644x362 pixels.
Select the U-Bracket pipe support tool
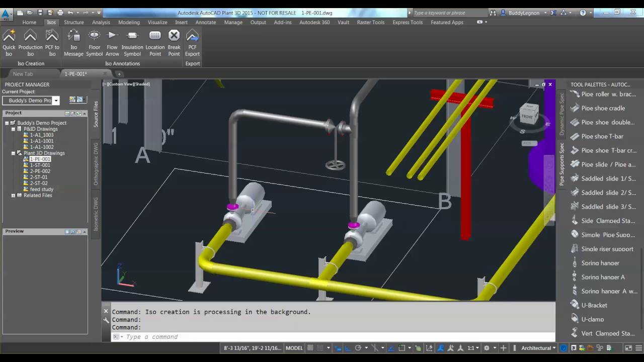[594, 305]
